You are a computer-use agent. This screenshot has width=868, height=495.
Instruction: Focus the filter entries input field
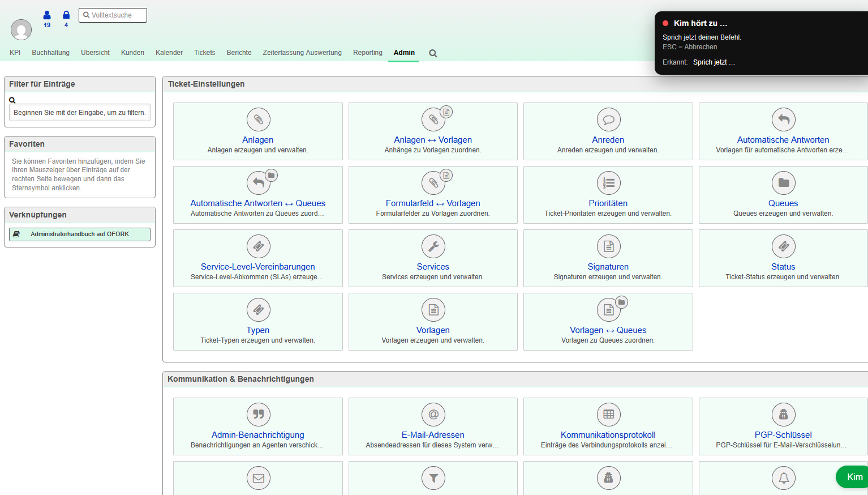click(x=80, y=113)
